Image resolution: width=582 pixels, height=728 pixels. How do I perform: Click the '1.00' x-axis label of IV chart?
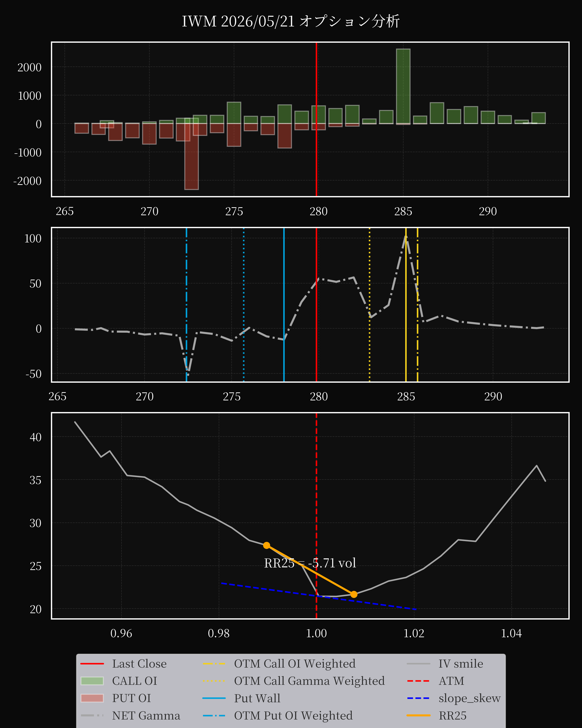(316, 633)
